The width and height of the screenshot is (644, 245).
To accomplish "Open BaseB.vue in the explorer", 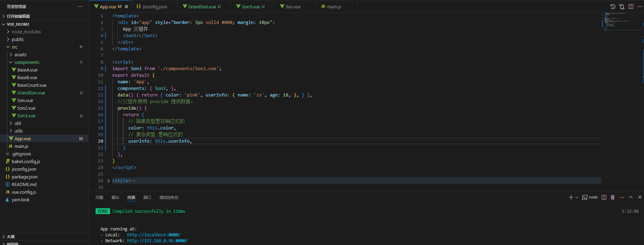I will [44, 77].
